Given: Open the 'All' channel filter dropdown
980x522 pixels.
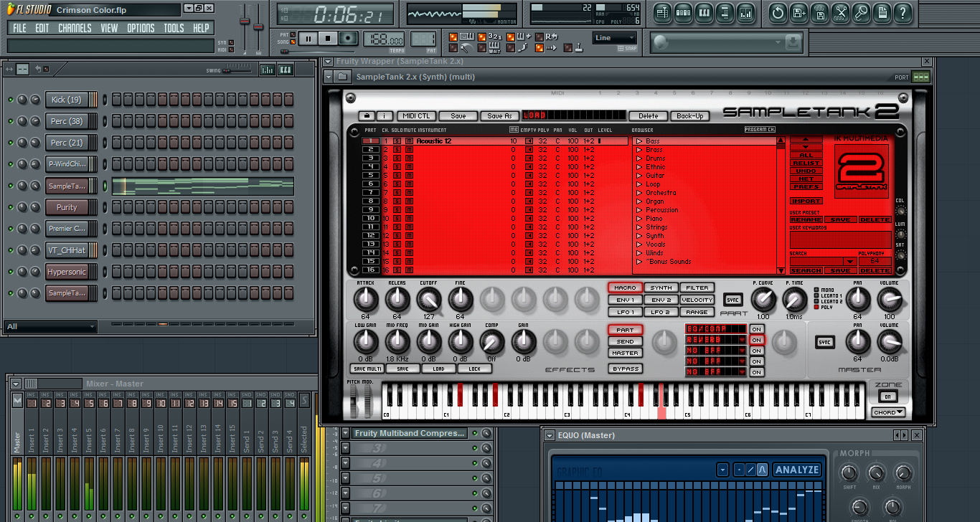Looking at the screenshot, I should (x=50, y=327).
